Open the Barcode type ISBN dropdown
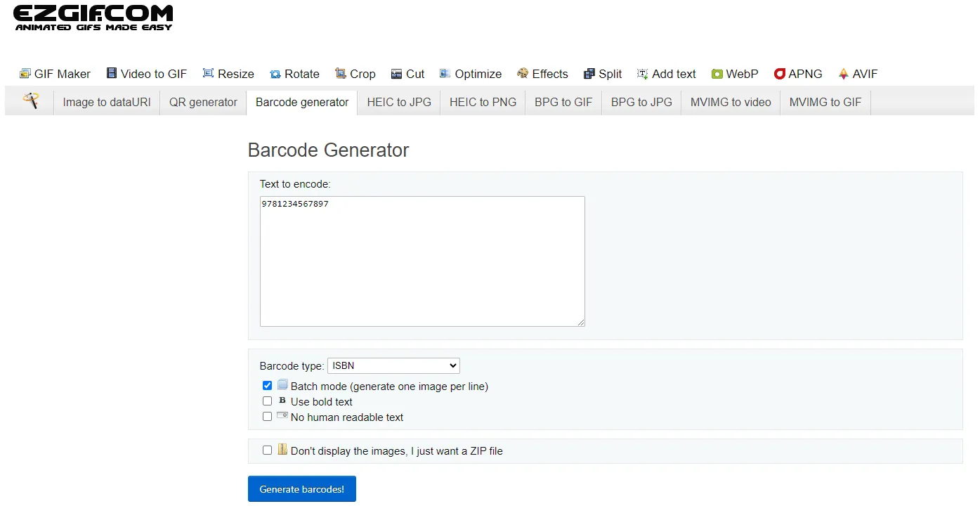 coord(393,365)
